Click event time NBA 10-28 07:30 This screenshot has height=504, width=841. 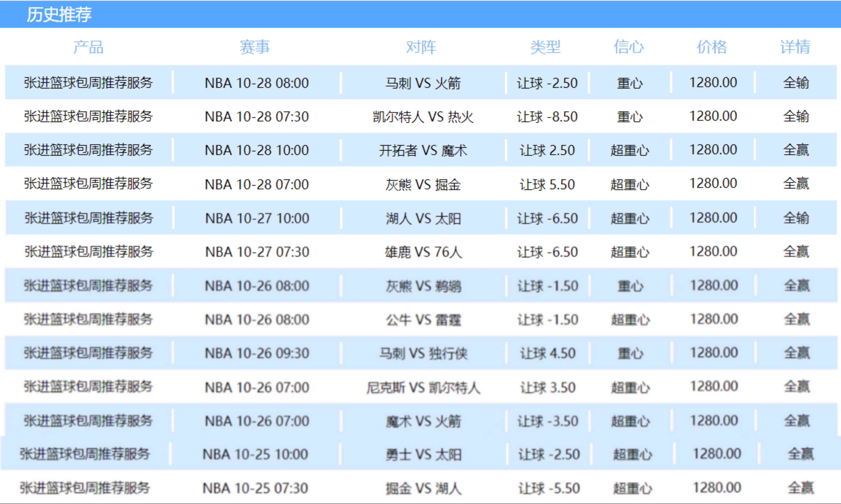[257, 117]
